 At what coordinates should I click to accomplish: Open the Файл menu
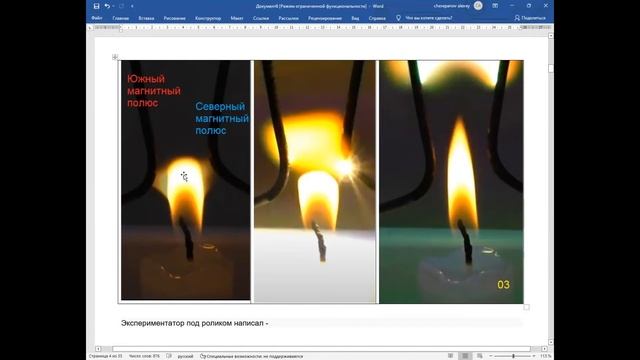[x=97, y=18]
